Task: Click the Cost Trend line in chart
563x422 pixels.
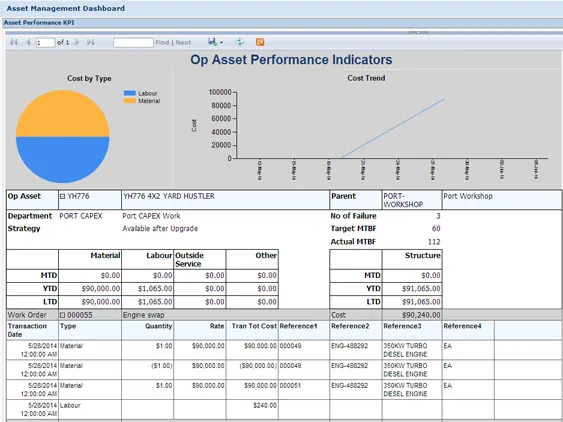Action: click(392, 129)
